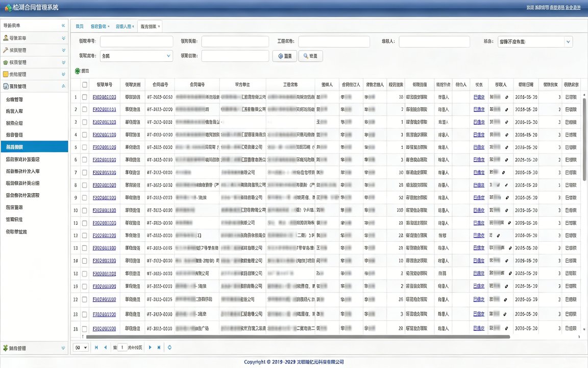Open the page-size dropdown in the pager
The width and height of the screenshot is (588, 368).
[81, 348]
